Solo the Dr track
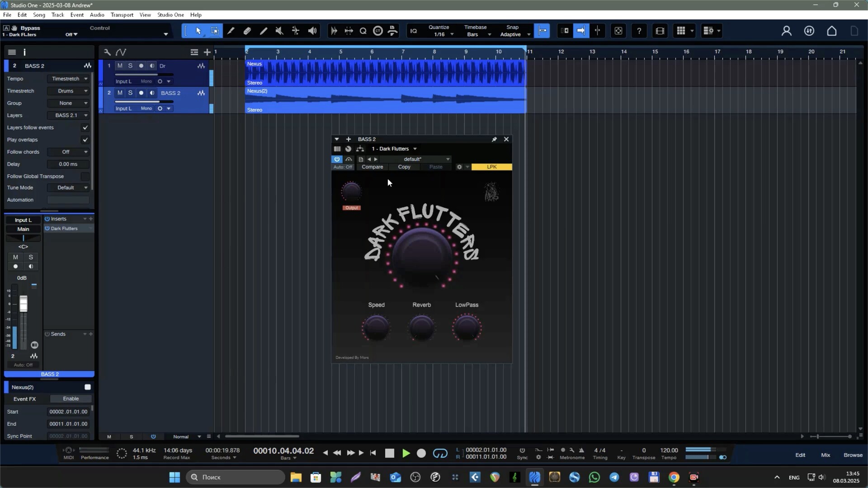The width and height of the screenshot is (868, 488). point(131,66)
